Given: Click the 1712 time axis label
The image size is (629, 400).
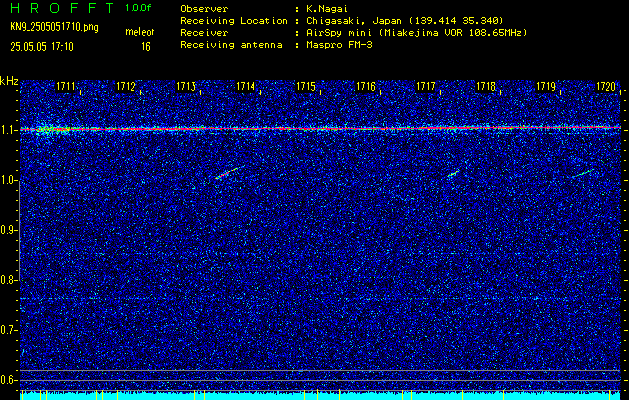Looking at the screenshot, I should [x=126, y=86].
